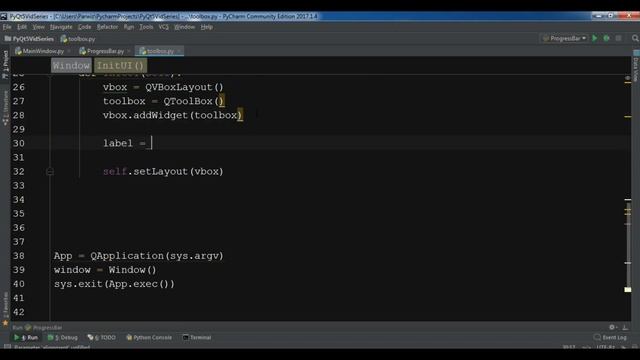
Task: Collapse code fold marker at line 32
Action: tap(50, 171)
